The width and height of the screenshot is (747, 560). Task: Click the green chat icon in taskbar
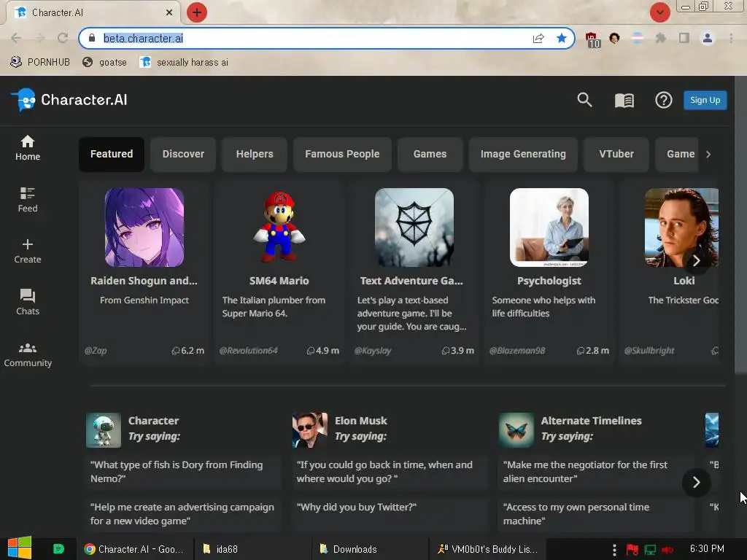tap(58, 548)
